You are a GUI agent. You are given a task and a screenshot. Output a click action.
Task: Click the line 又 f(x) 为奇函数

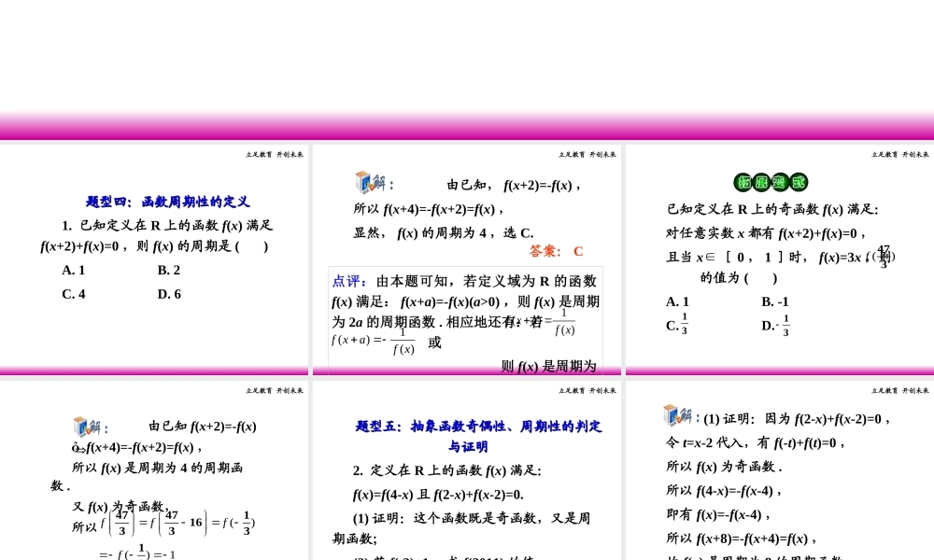(x=120, y=507)
